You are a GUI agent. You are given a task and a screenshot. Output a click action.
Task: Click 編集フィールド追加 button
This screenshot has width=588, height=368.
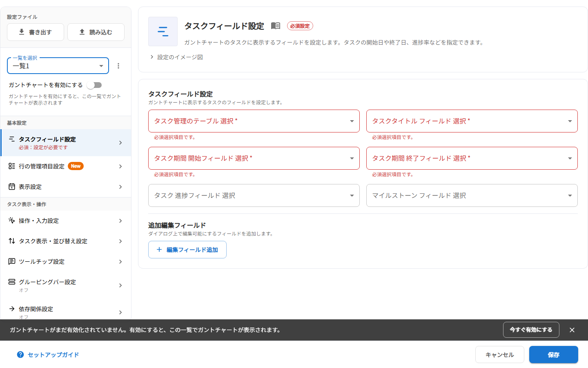pos(187,250)
